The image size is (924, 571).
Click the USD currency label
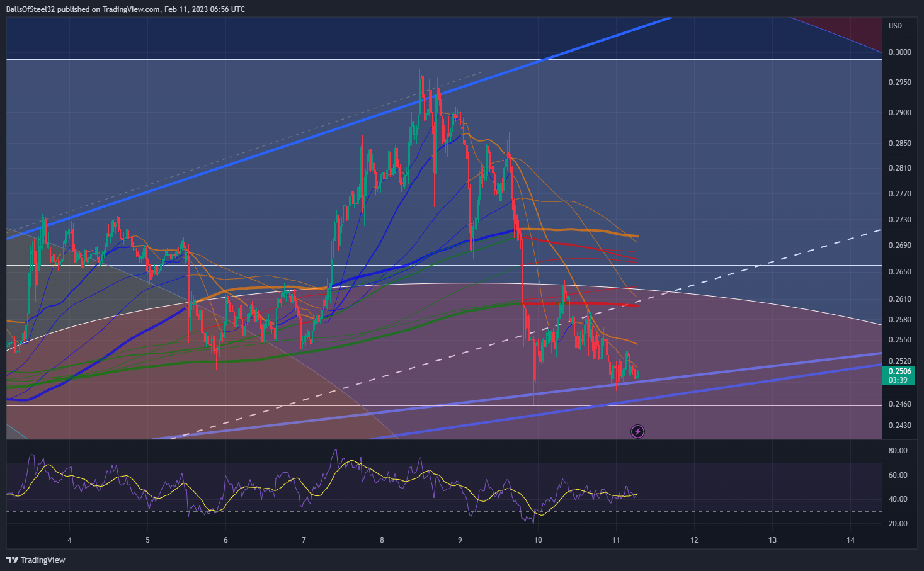tap(895, 26)
